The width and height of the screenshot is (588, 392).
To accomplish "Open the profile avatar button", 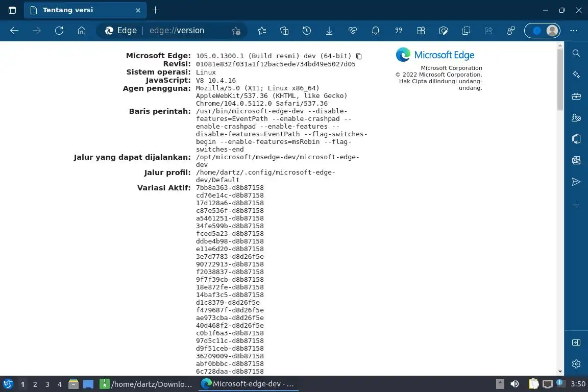I will pyautogui.click(x=542, y=31).
